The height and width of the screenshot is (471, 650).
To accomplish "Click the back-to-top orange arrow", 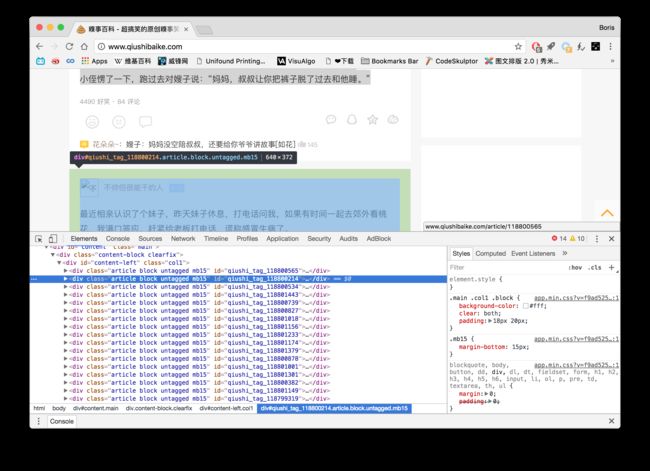I will pyautogui.click(x=607, y=213).
